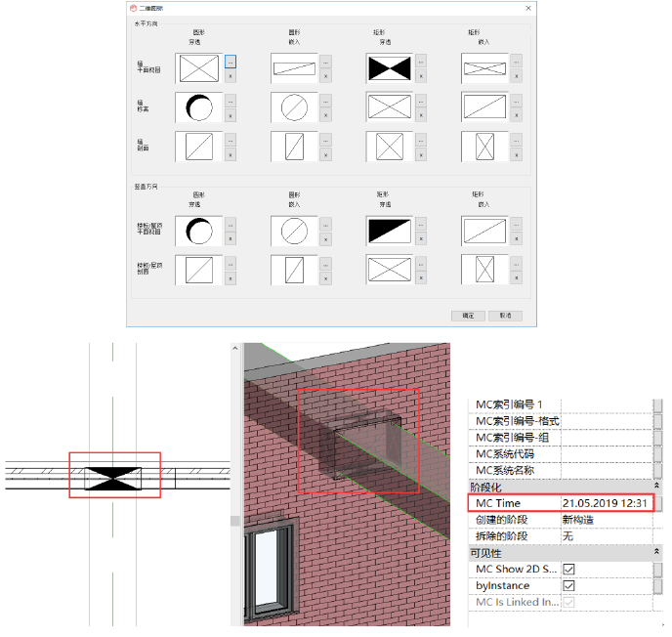This screenshot has height=637, width=672.
Task: Cancel dialog with 取消 button
Action: pos(505,316)
